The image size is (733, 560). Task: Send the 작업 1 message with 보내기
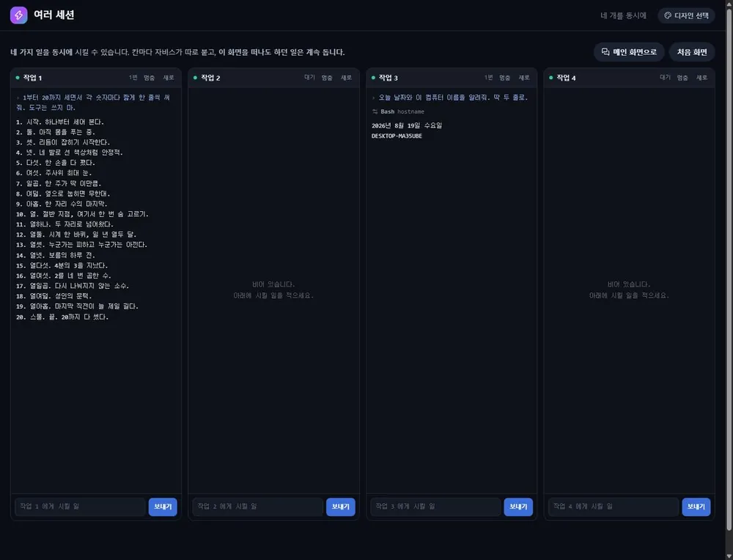163,506
